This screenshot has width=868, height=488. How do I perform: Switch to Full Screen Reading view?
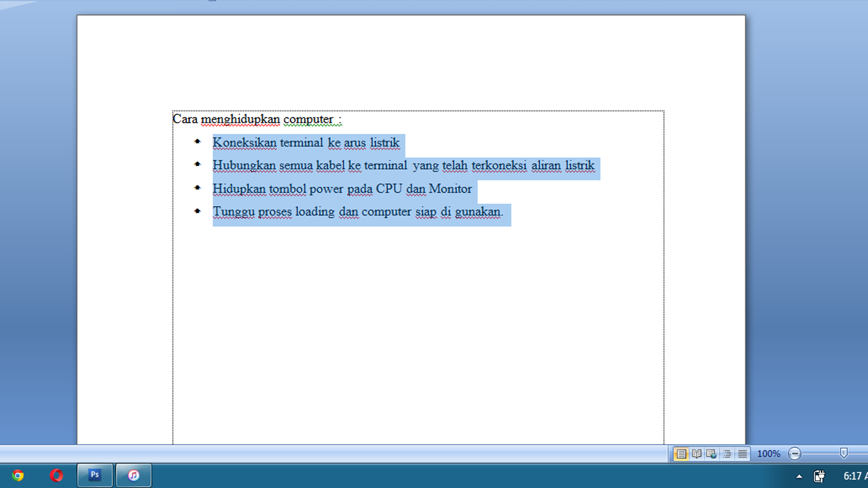[697, 454]
